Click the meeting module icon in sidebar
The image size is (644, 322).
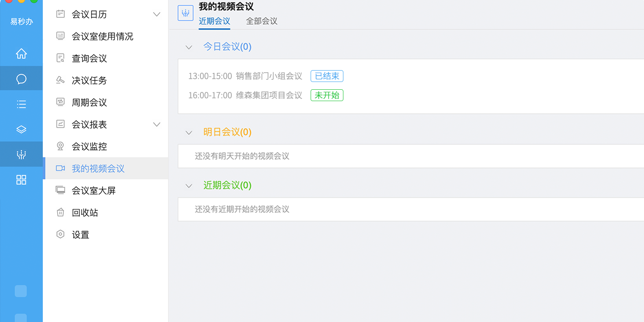[x=21, y=154]
